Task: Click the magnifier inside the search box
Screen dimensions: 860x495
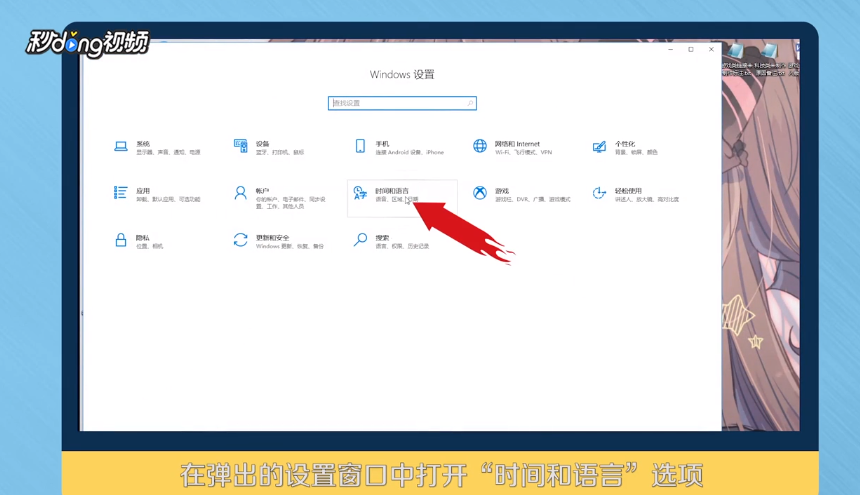Action: [x=470, y=103]
